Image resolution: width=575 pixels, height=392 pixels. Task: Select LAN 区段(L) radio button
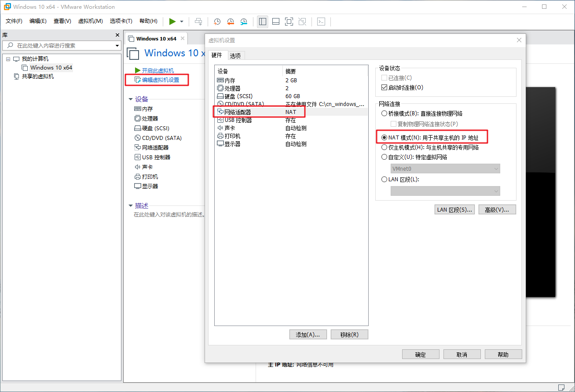coord(384,180)
